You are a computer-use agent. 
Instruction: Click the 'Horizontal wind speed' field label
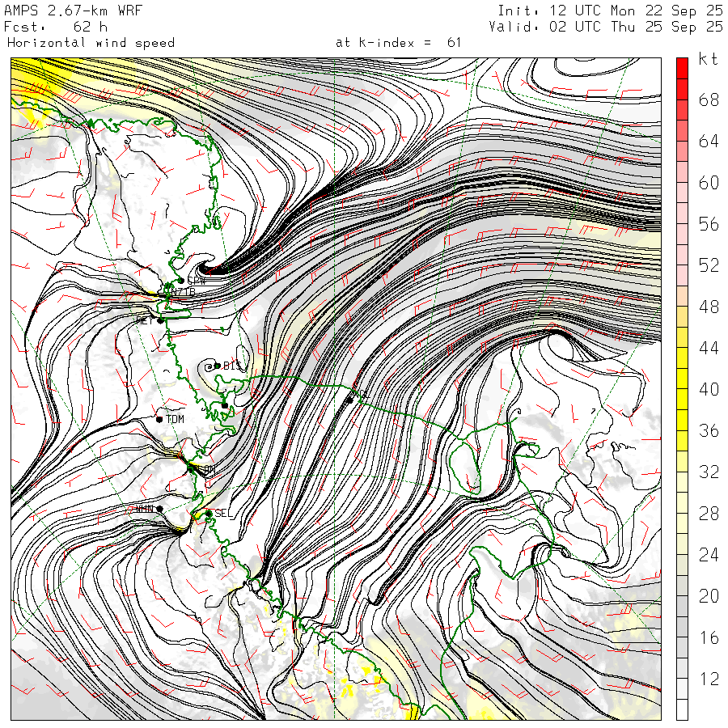point(91,42)
